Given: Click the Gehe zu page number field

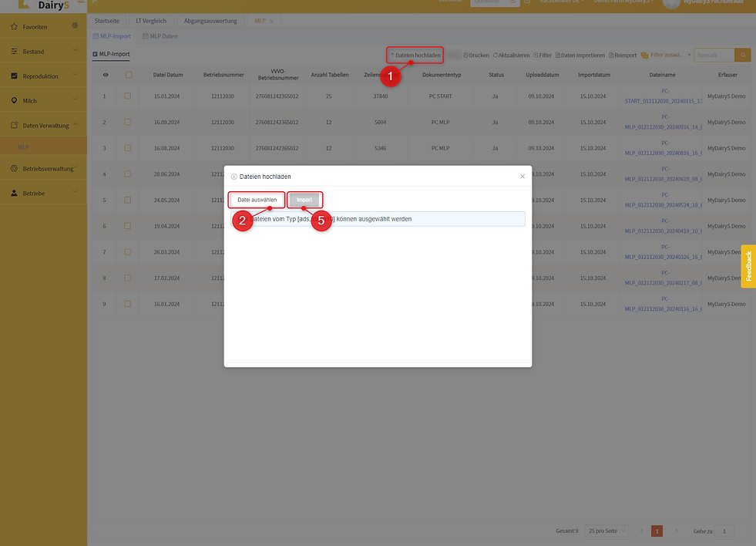Looking at the screenshot, I should (x=724, y=531).
